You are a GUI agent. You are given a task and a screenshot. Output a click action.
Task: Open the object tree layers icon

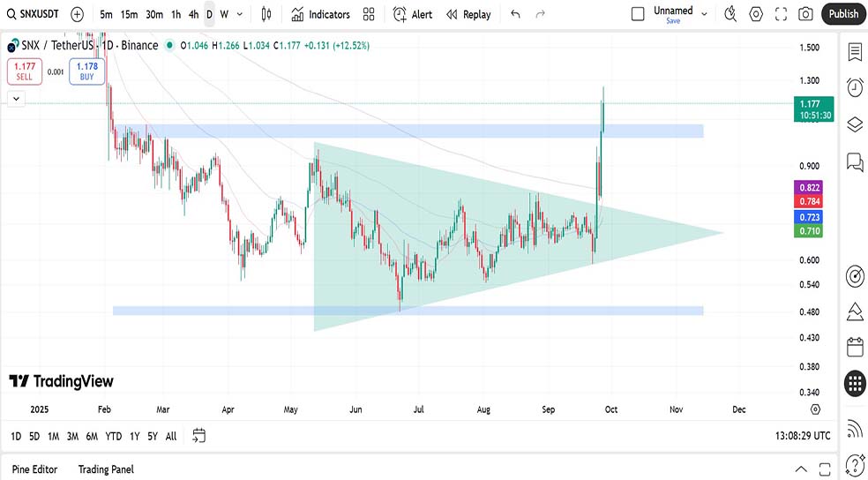(x=856, y=124)
